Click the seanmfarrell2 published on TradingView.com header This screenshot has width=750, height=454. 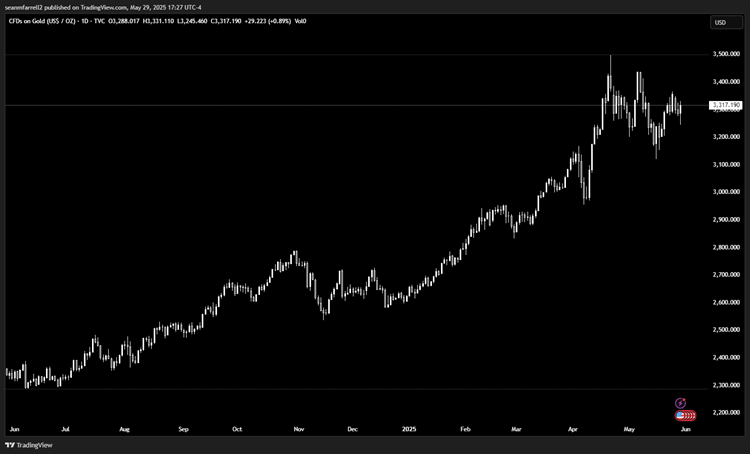(103, 8)
